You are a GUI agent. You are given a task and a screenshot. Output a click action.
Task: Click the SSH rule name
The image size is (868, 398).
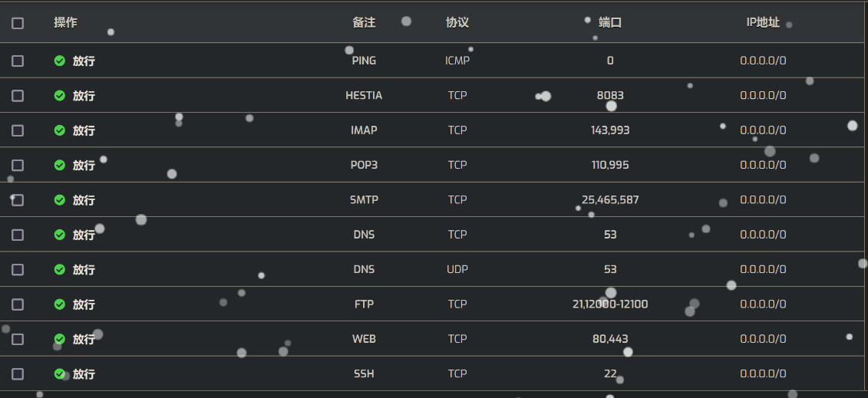[364, 374]
